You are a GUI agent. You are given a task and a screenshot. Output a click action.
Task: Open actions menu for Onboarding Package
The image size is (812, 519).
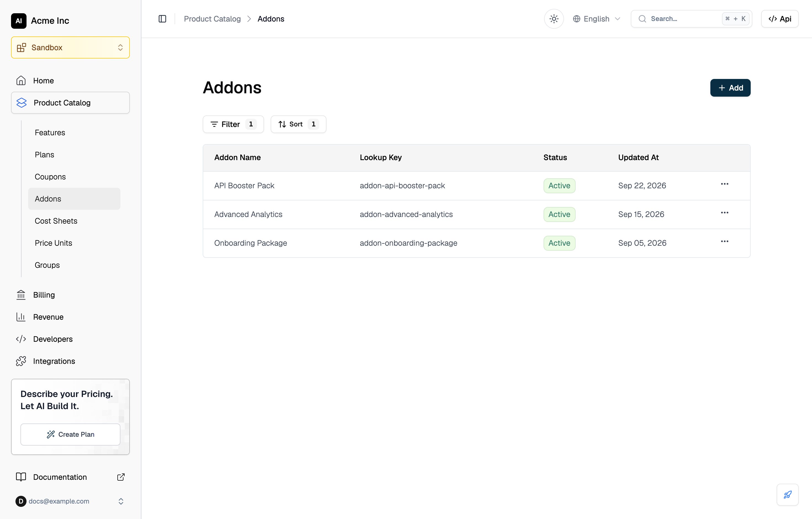tap(724, 241)
